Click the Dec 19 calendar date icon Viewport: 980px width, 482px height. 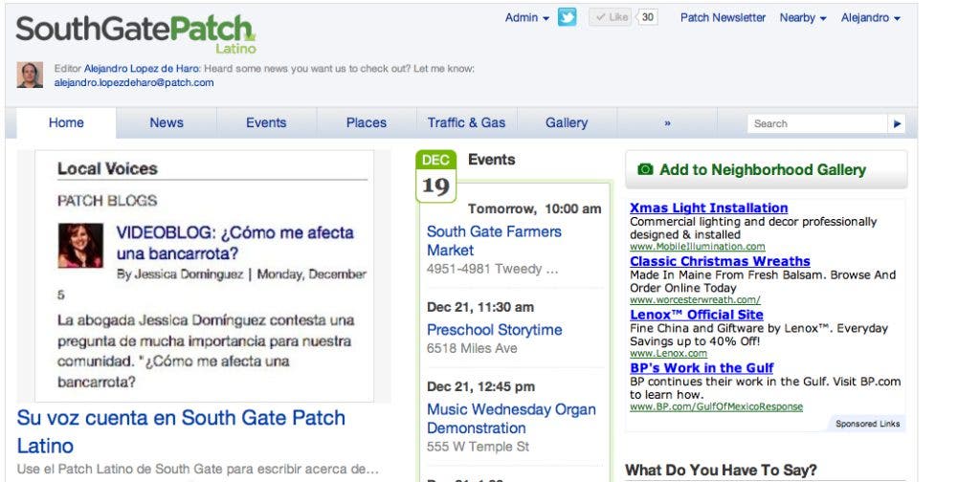(435, 177)
